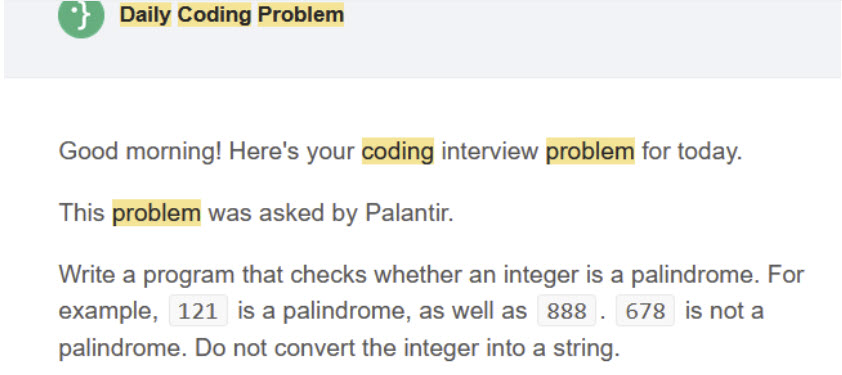
Task: Click the gray email header bar area
Action: [x=422, y=39]
